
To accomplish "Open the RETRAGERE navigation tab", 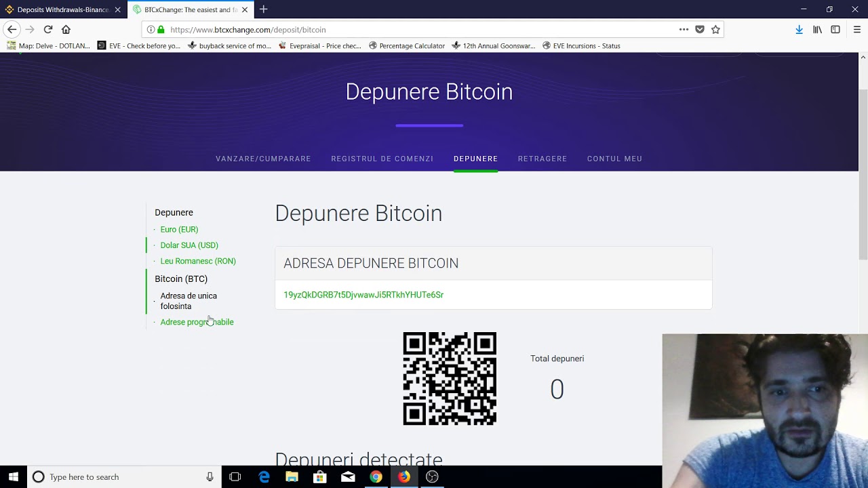I will (x=542, y=159).
